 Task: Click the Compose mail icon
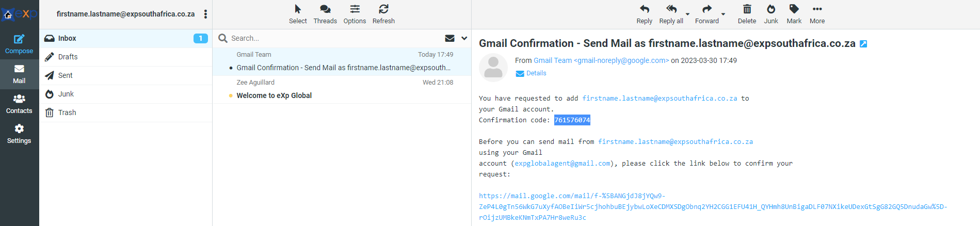point(19,44)
